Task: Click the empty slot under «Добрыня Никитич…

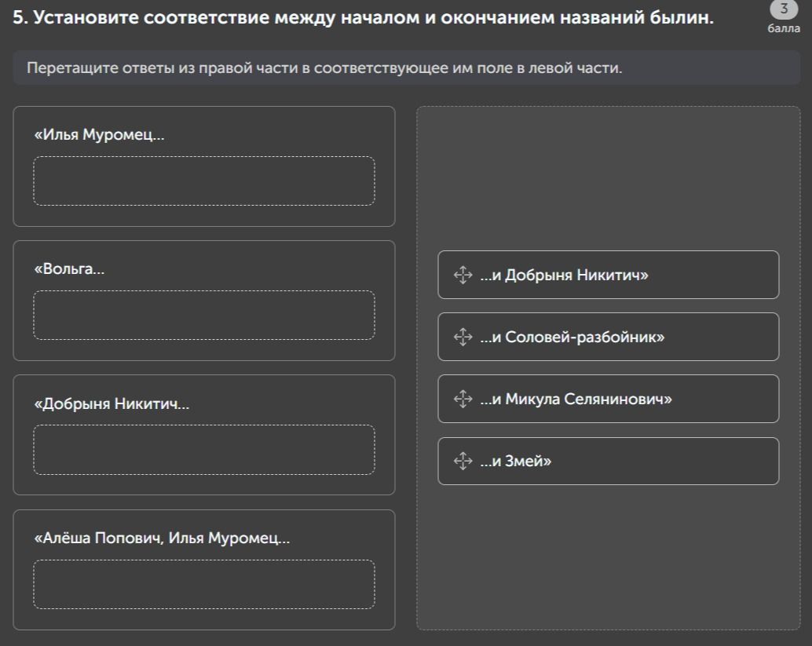Action: tap(204, 450)
